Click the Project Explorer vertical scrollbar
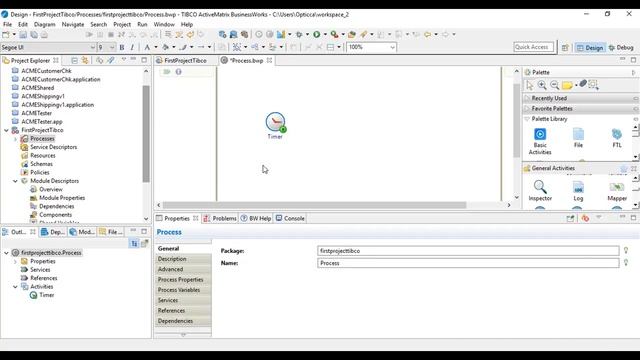The width and height of the screenshot is (640, 360). 146,133
